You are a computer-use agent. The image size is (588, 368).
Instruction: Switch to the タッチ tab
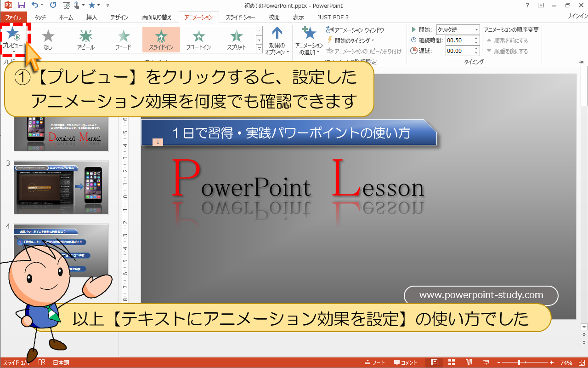coord(40,17)
